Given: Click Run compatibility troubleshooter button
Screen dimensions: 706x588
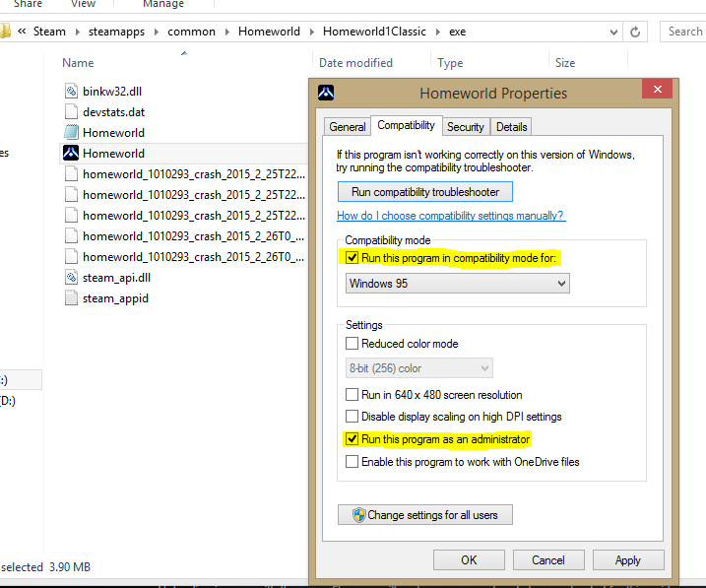Looking at the screenshot, I should [x=425, y=192].
